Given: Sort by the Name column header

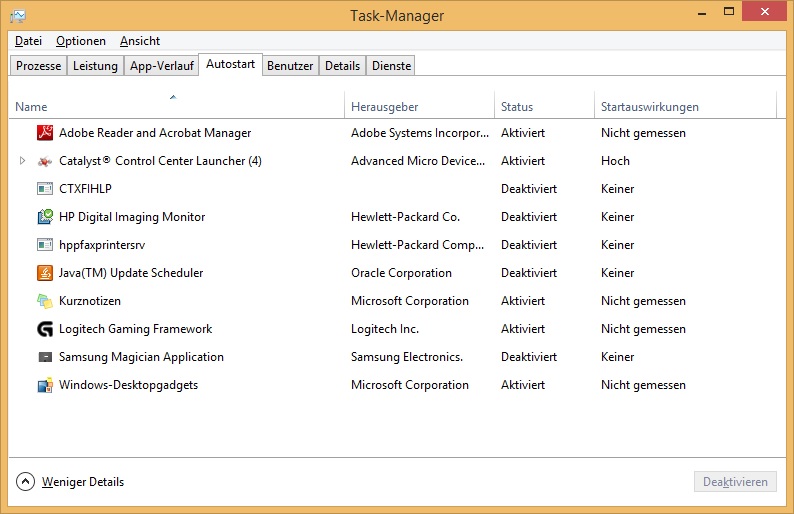Looking at the screenshot, I should pyautogui.click(x=31, y=107).
